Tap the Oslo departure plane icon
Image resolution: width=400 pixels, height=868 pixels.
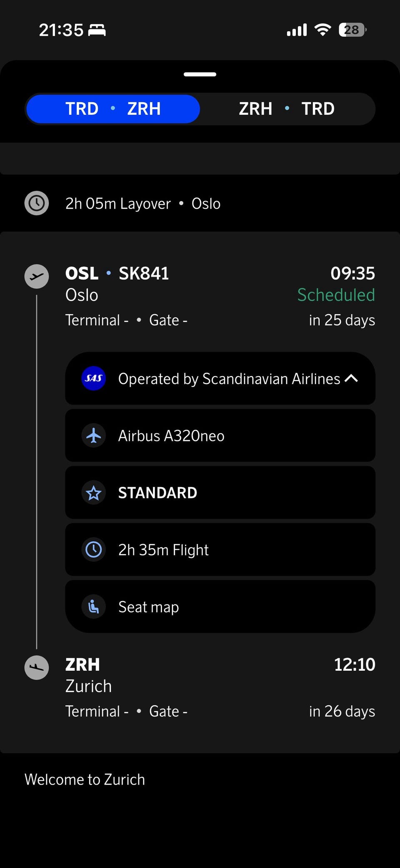point(37,276)
